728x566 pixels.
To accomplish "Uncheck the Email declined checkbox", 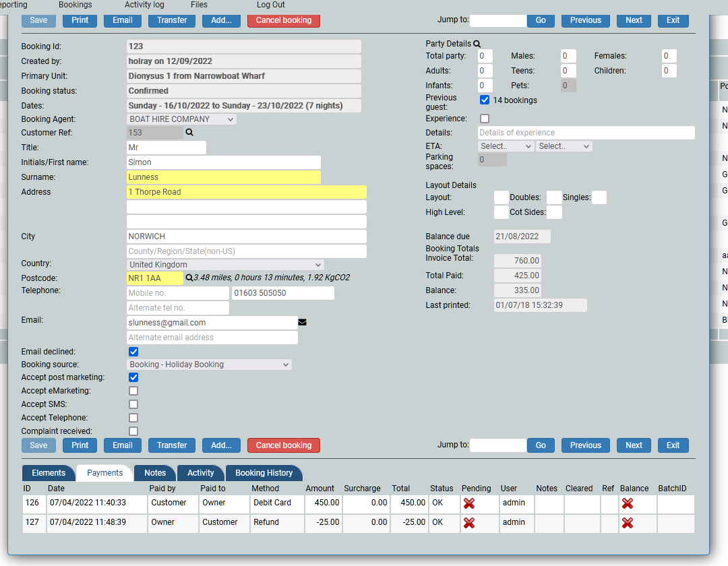I will [133, 352].
